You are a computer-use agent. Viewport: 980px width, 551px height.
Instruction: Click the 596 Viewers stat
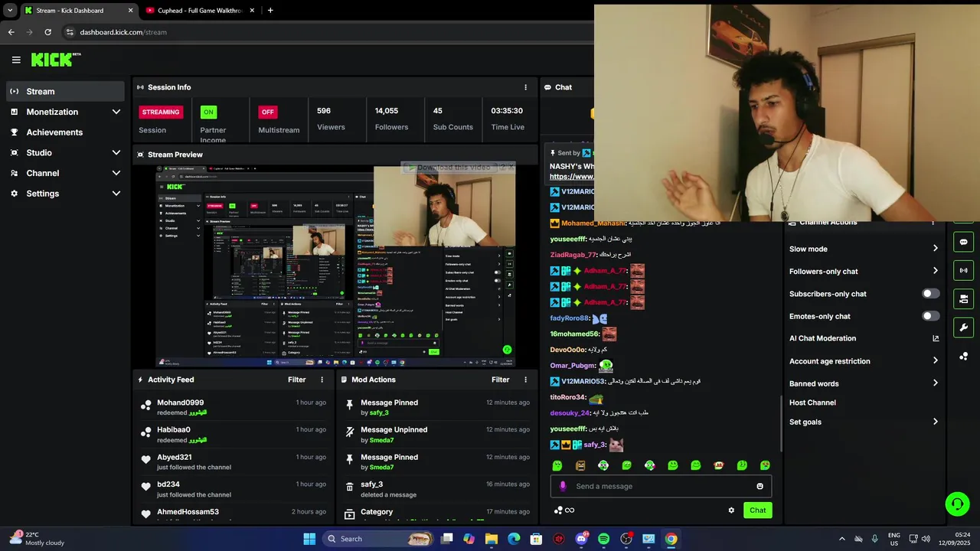point(331,119)
